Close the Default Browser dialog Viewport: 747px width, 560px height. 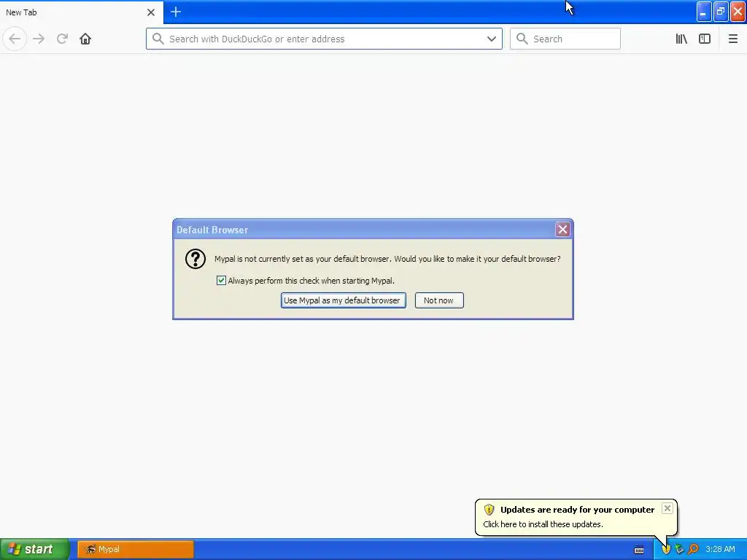pos(562,230)
